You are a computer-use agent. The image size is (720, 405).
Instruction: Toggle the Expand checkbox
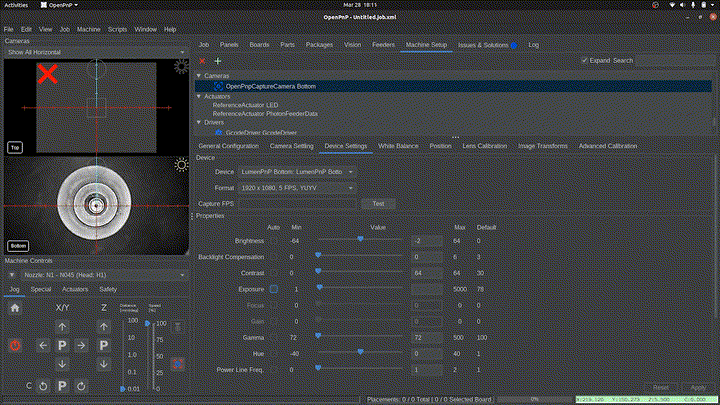click(585, 60)
